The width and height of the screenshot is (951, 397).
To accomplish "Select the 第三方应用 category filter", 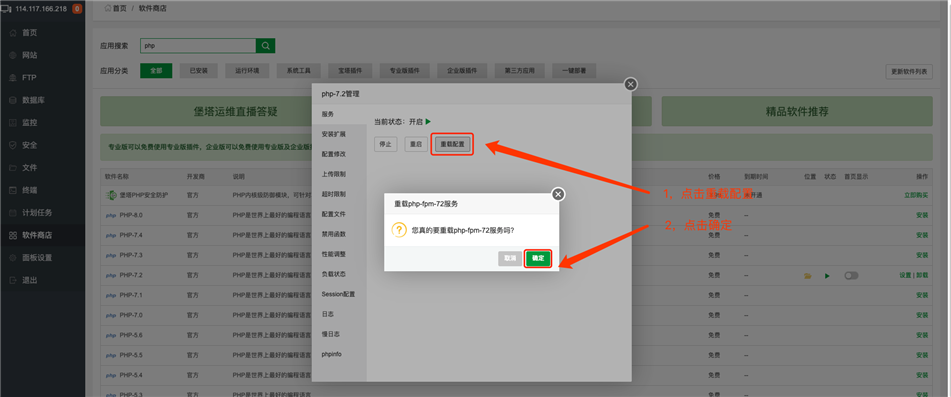I will coord(519,71).
